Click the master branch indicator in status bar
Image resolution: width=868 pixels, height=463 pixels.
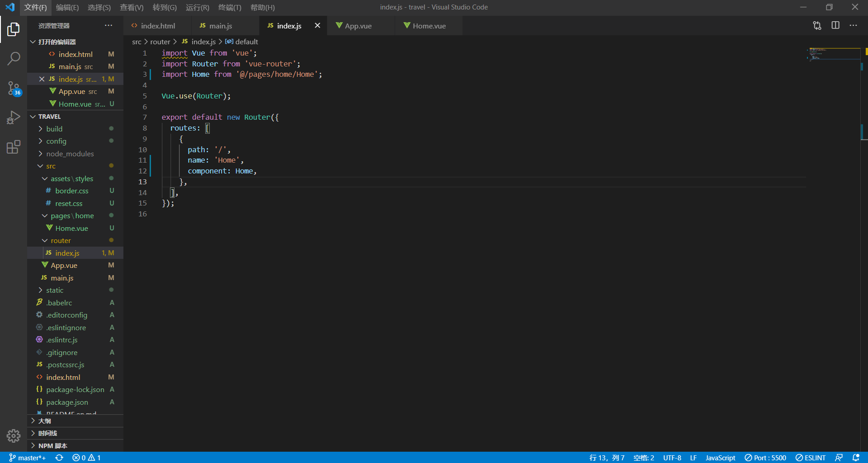28,458
